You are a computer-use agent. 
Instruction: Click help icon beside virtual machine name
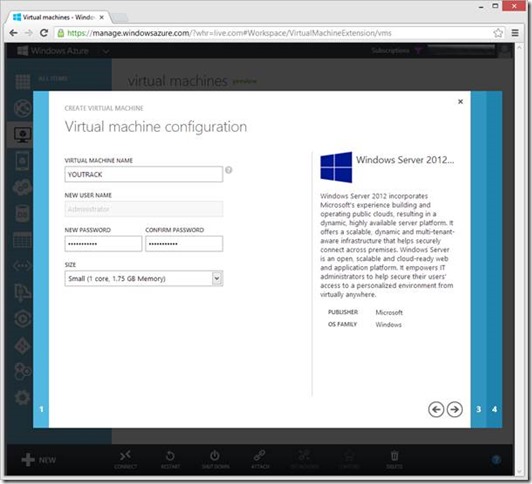tap(229, 170)
